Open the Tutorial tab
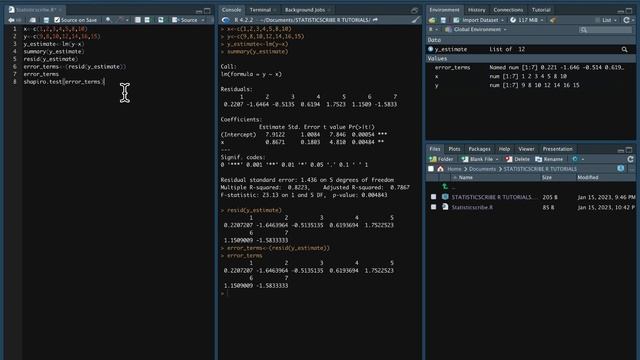640x360 pixels. click(x=541, y=10)
